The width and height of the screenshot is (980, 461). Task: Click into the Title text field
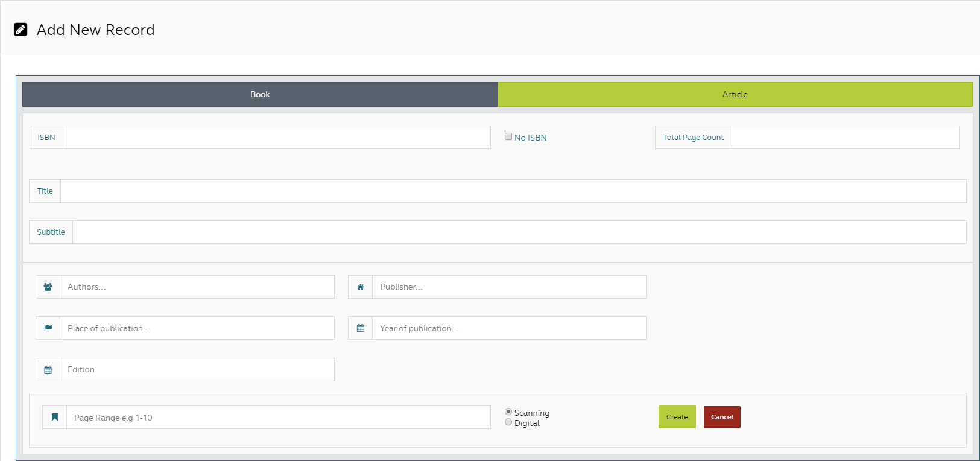pyautogui.click(x=513, y=191)
